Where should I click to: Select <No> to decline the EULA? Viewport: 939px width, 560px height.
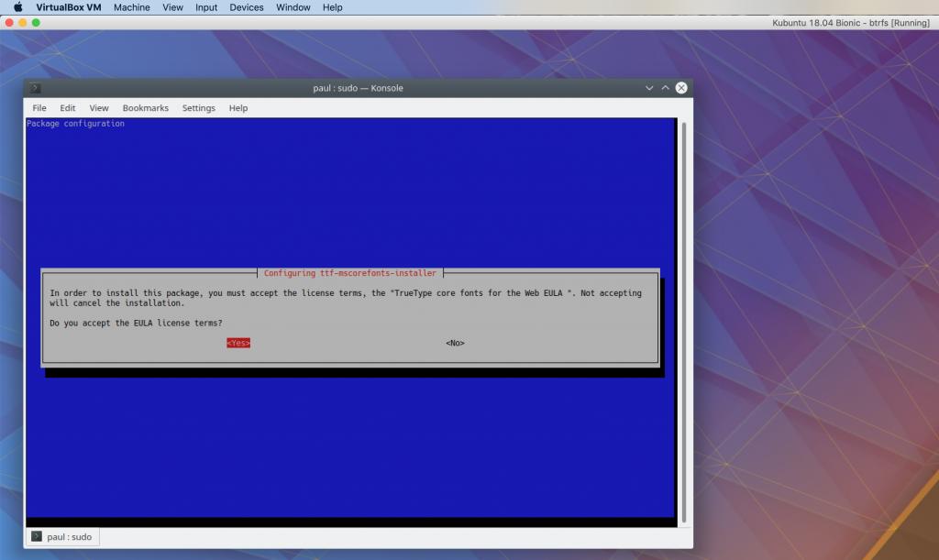455,343
